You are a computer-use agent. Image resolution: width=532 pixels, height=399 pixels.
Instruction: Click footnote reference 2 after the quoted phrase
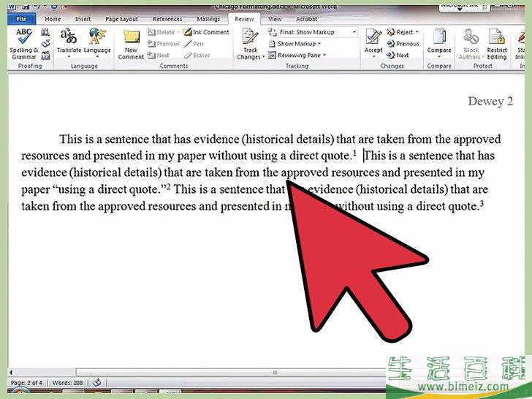click(168, 186)
